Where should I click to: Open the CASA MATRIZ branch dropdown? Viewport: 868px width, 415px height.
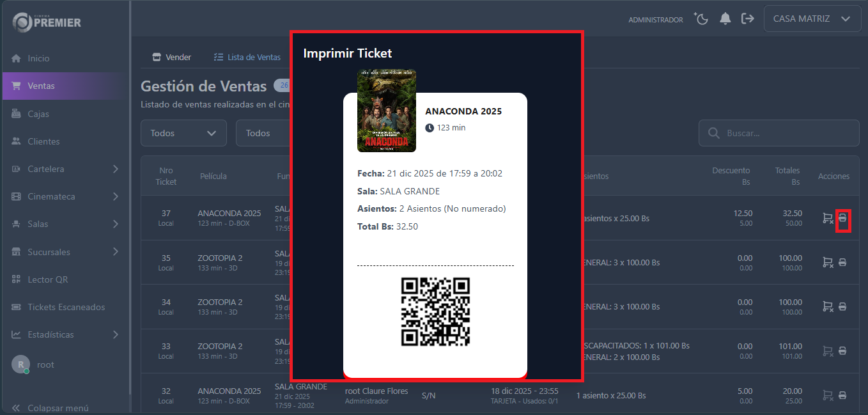811,19
